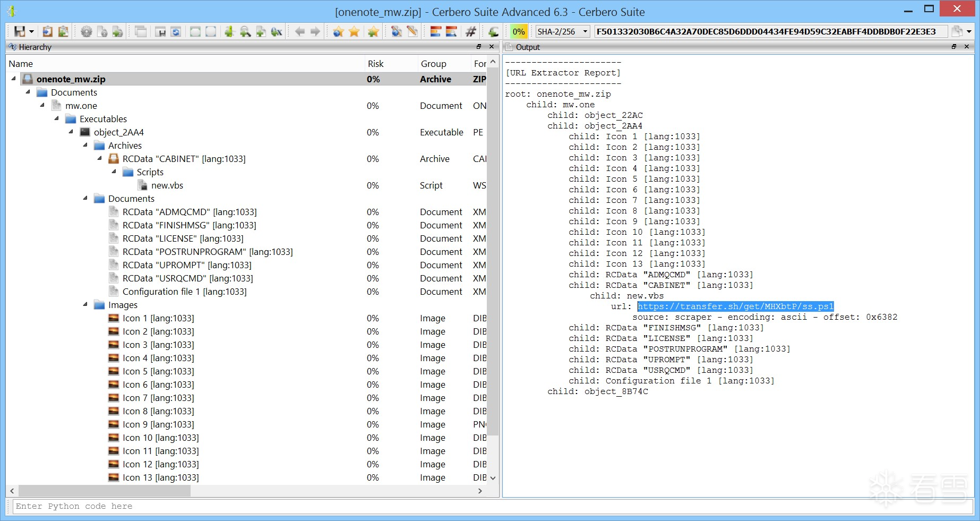980x521 pixels.
Task: Collapse the onenote_mw.zip root node
Action: pyautogui.click(x=14, y=79)
